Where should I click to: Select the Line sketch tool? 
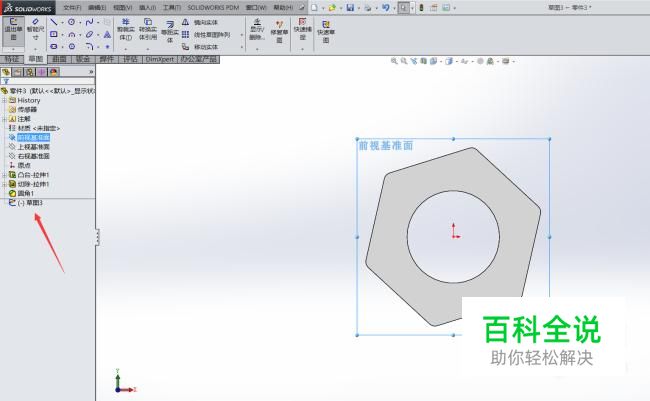pyautogui.click(x=53, y=22)
